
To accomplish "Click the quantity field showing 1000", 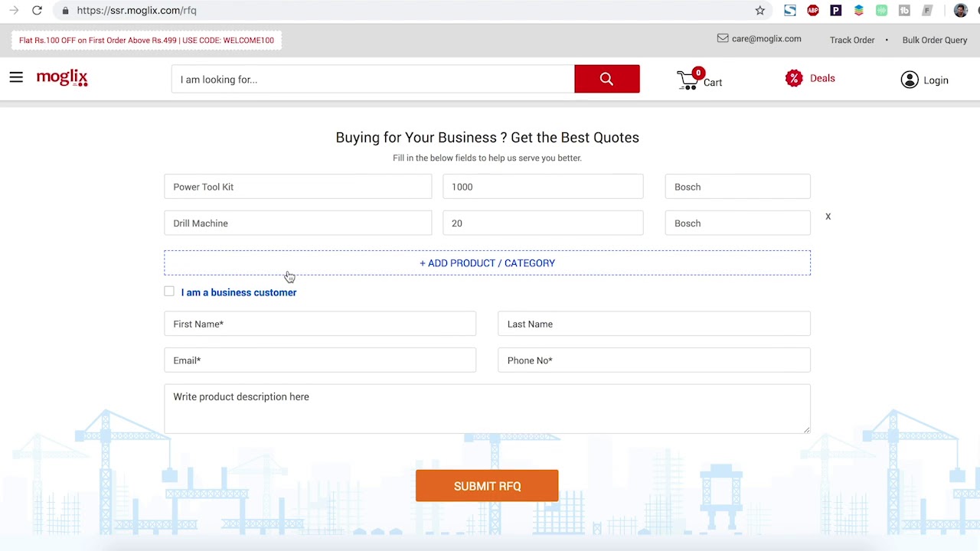I will (543, 187).
